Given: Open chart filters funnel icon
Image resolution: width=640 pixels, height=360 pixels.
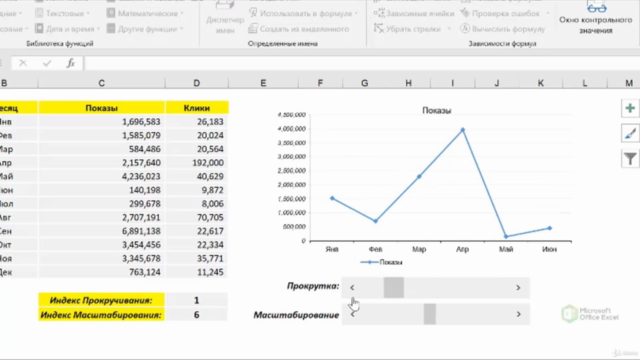Looking at the screenshot, I should 630,159.
